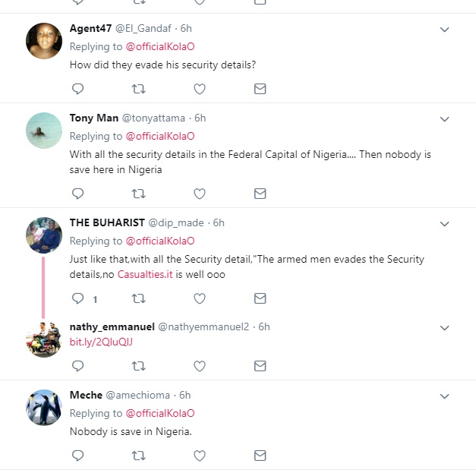Share Tony Man's tweet by message
This screenshot has height=473, width=476.
click(x=260, y=194)
